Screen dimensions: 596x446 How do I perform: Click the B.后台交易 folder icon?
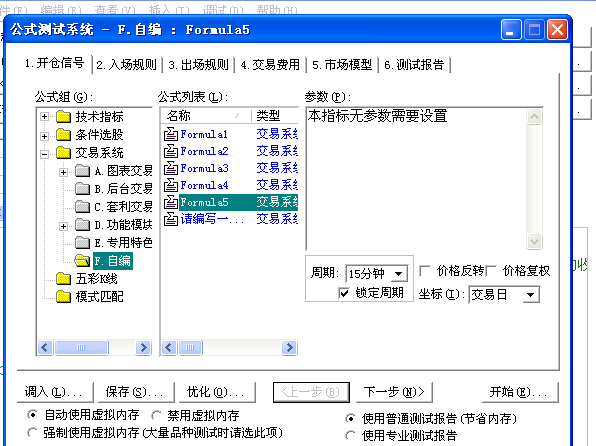click(x=82, y=189)
